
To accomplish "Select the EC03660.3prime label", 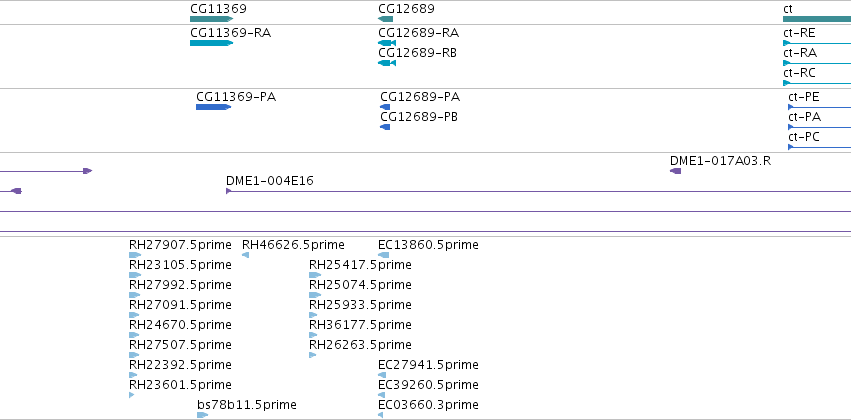I will [x=428, y=405].
